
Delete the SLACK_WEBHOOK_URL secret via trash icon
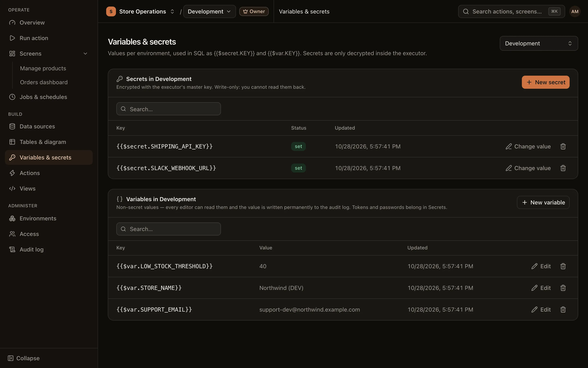[563, 168]
